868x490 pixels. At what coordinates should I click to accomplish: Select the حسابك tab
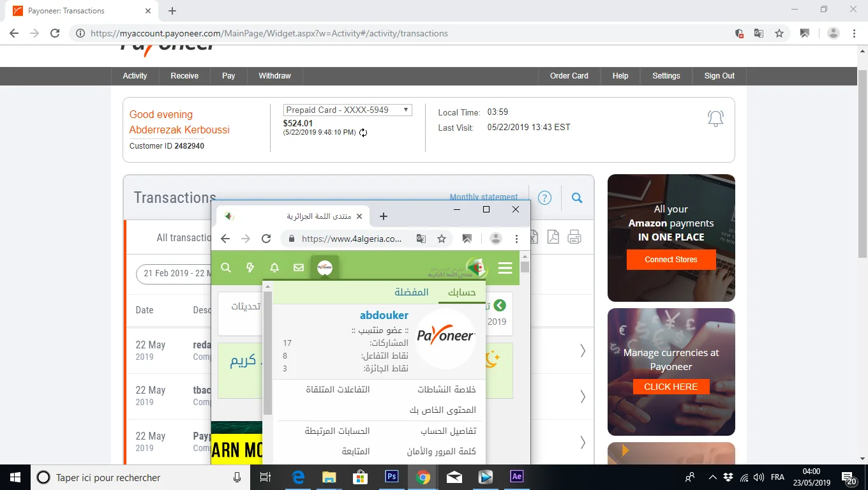pos(462,292)
